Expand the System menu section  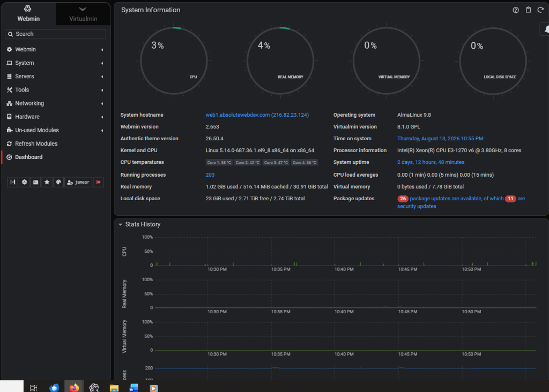(x=55, y=63)
